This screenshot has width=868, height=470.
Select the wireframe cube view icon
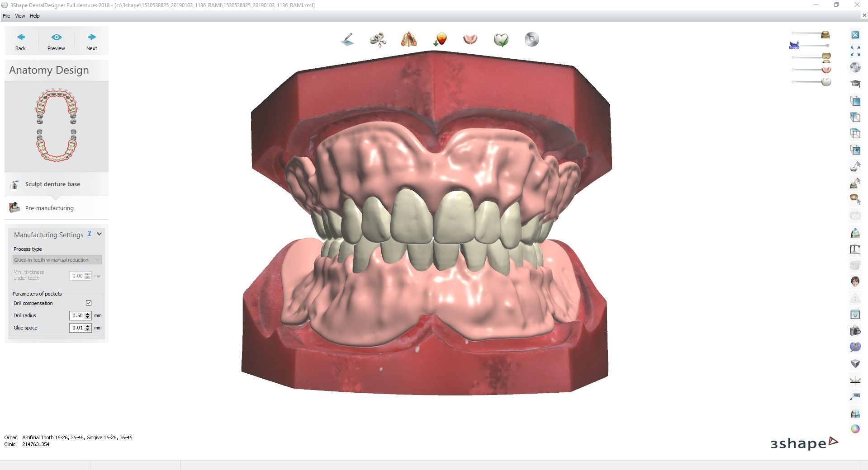(x=855, y=133)
